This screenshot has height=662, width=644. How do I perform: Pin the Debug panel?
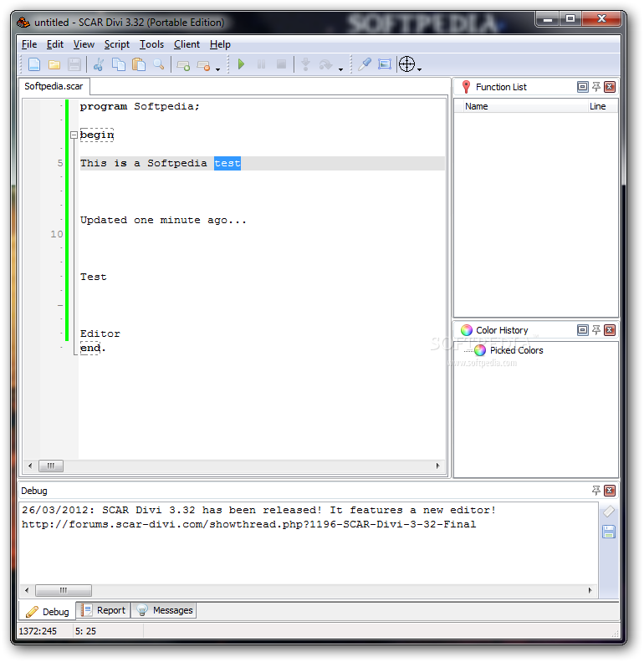click(596, 491)
